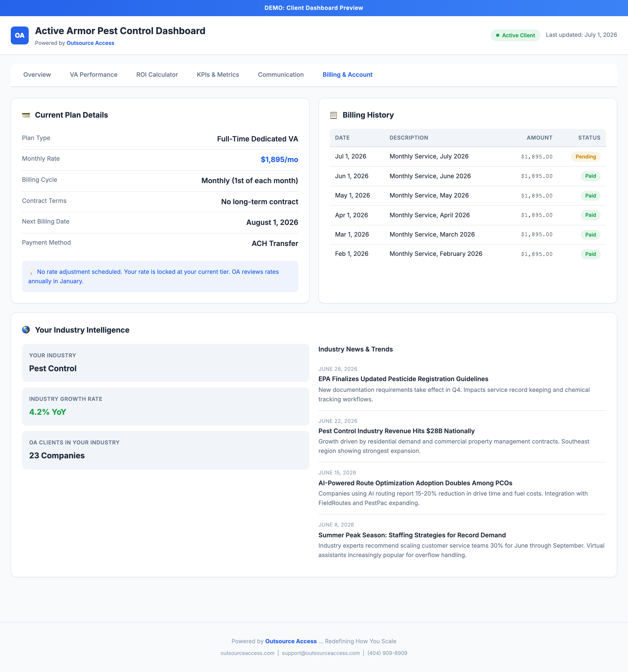Switch to the VA Performance tab
Viewport: 628px width, 672px height.
point(94,75)
